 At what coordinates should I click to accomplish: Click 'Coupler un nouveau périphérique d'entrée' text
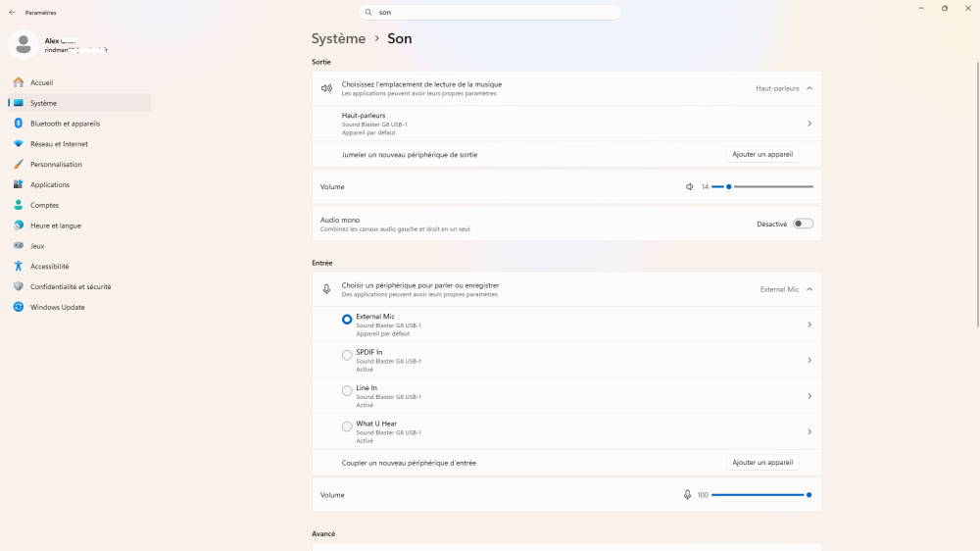pos(409,463)
